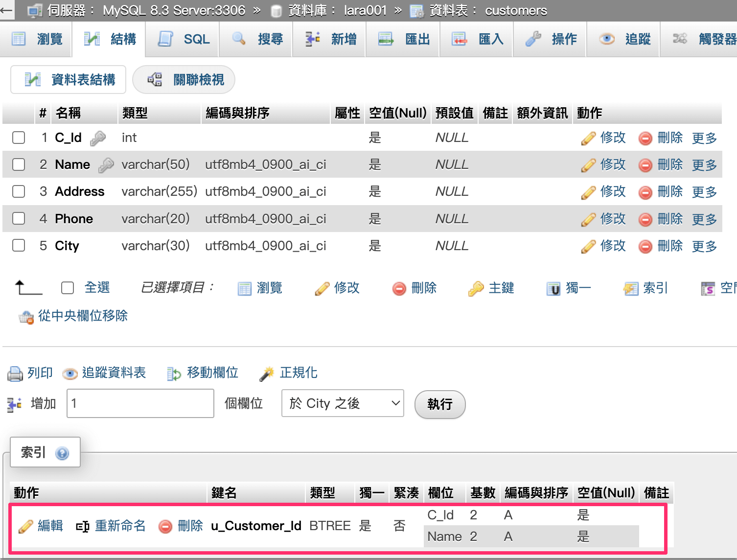Expand 更多 options for the Address column
The height and width of the screenshot is (560, 737).
point(704,192)
